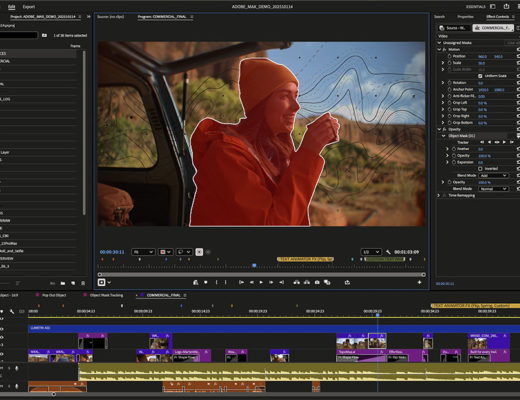This screenshot has width=520, height=400.
Task: Open the Object Mask Tracking sequence tab
Action: pos(106,295)
